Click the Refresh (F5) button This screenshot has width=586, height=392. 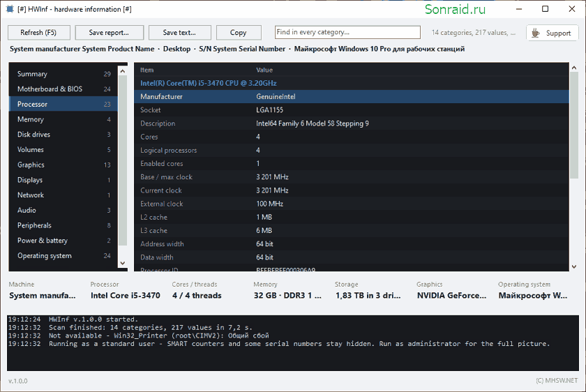(x=38, y=33)
